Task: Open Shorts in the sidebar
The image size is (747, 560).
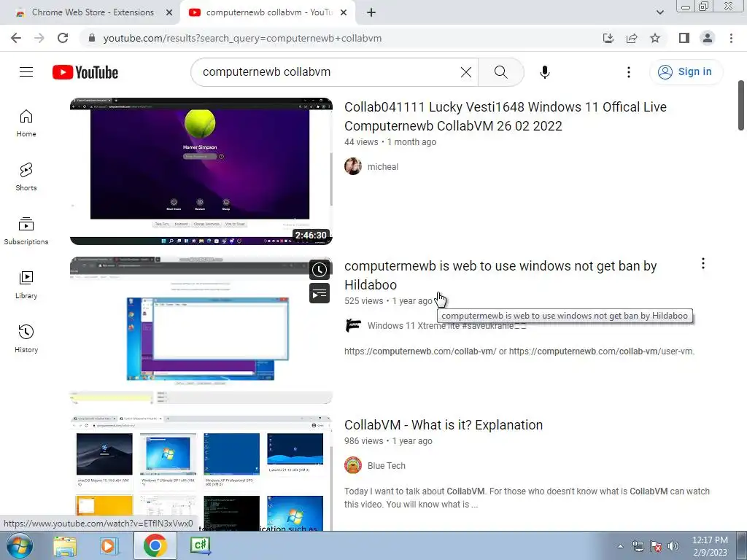Action: coord(26,176)
